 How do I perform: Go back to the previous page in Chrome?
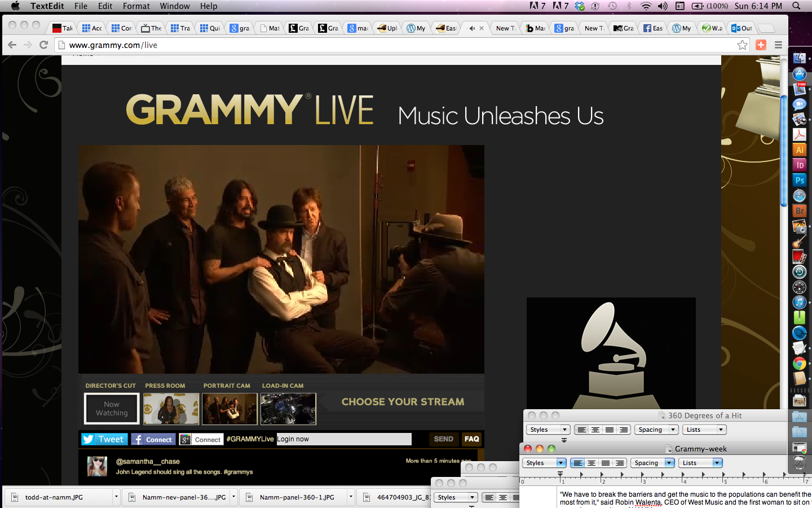(12, 45)
